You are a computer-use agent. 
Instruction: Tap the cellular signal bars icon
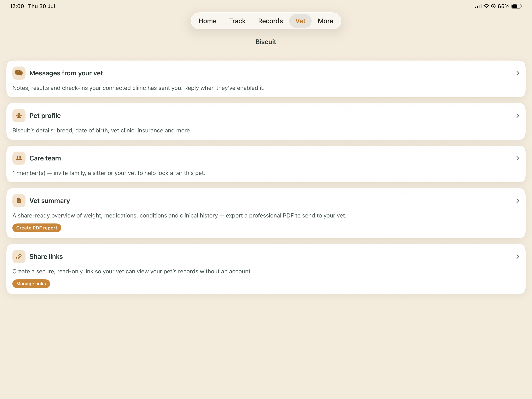tap(478, 6)
